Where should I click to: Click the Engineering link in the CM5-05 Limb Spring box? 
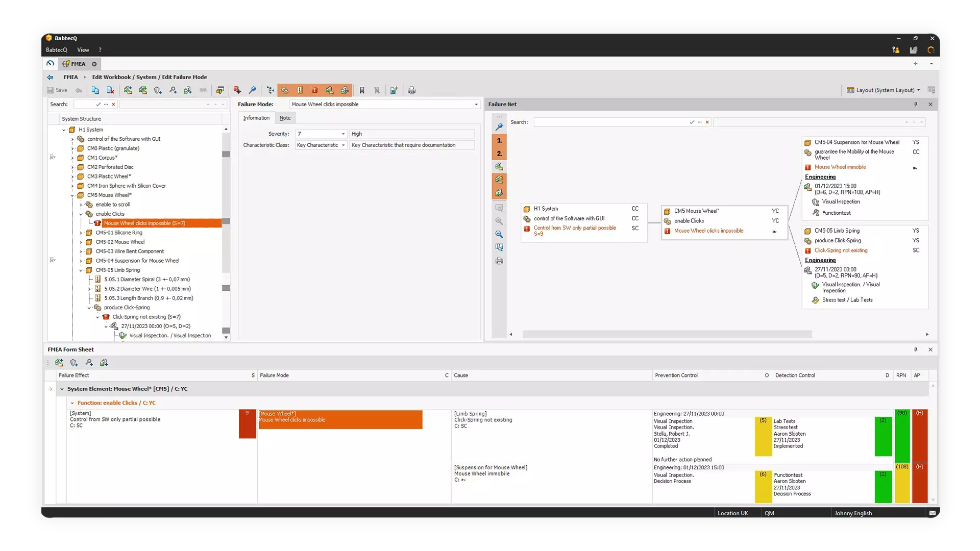[820, 260]
